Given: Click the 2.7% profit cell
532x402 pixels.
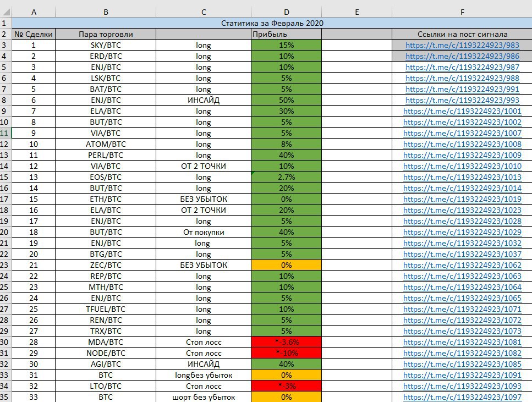Looking at the screenshot, I should [x=287, y=177].
